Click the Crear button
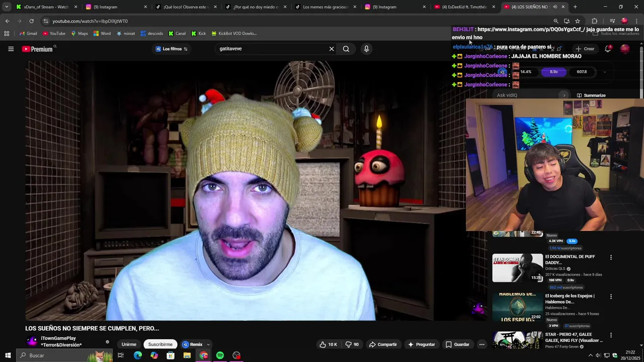The height and width of the screenshot is (362, 644). pos(585,49)
